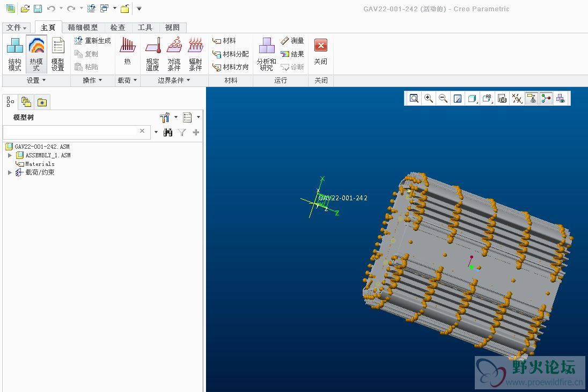Select folder browser navigator tab
The height and width of the screenshot is (392, 588).
(26, 101)
